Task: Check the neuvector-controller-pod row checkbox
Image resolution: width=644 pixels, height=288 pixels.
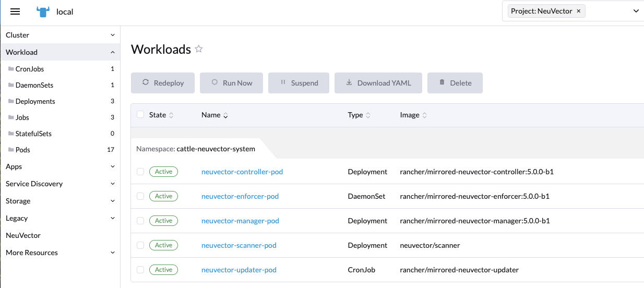Action: click(140, 172)
